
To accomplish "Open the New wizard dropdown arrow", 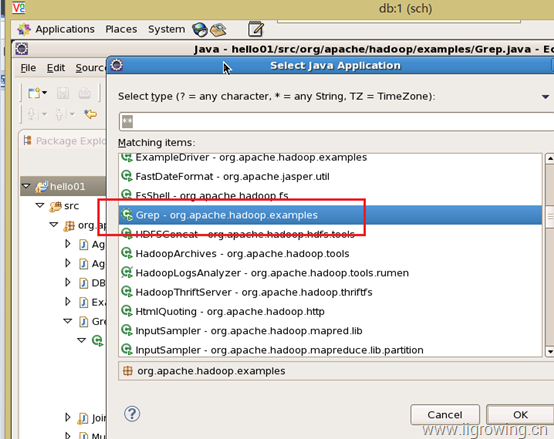I will [x=45, y=93].
